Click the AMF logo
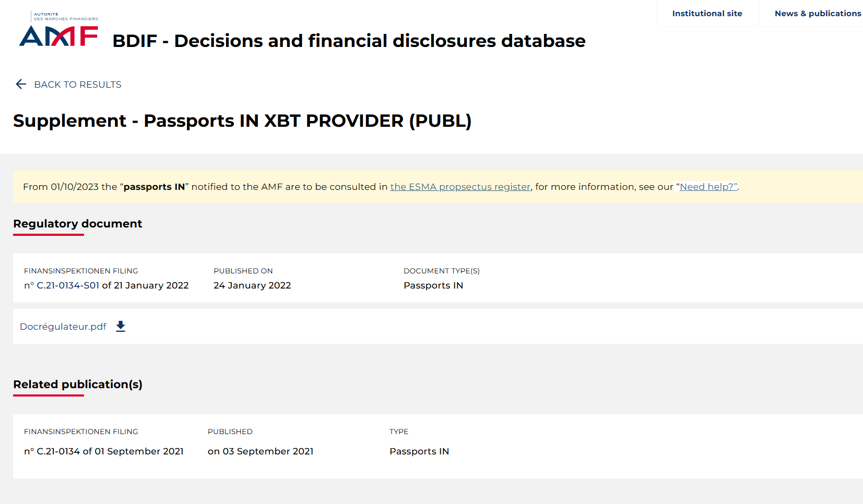Screen dimensions: 863x504 [x=58, y=29]
